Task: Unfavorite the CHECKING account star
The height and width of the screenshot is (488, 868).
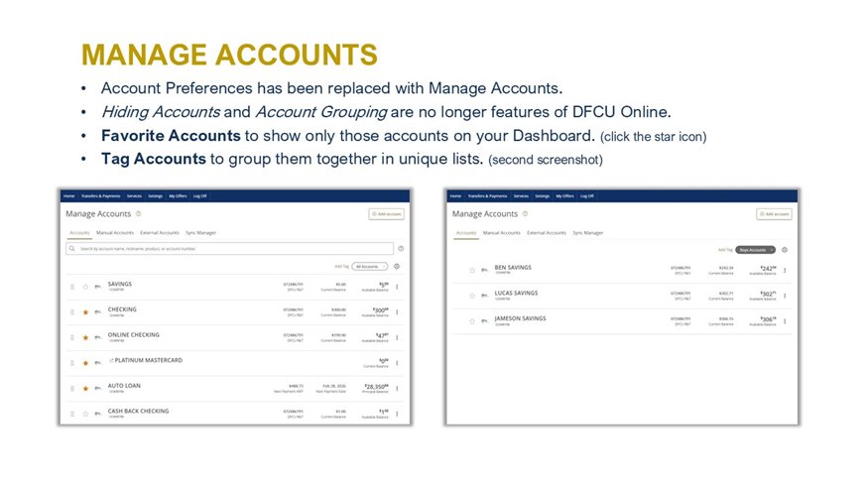Action: pyautogui.click(x=85, y=312)
